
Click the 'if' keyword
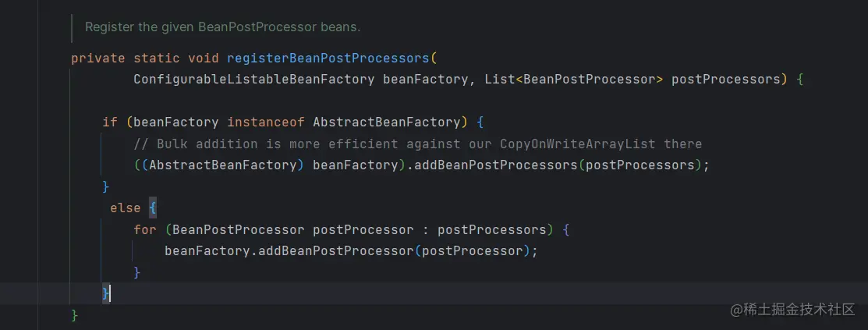click(109, 122)
